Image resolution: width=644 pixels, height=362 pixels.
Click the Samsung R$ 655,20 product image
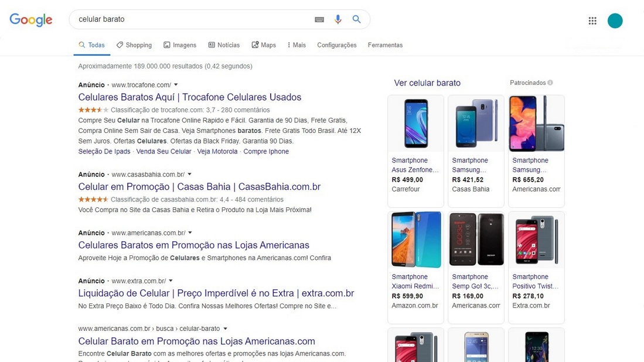click(x=536, y=123)
